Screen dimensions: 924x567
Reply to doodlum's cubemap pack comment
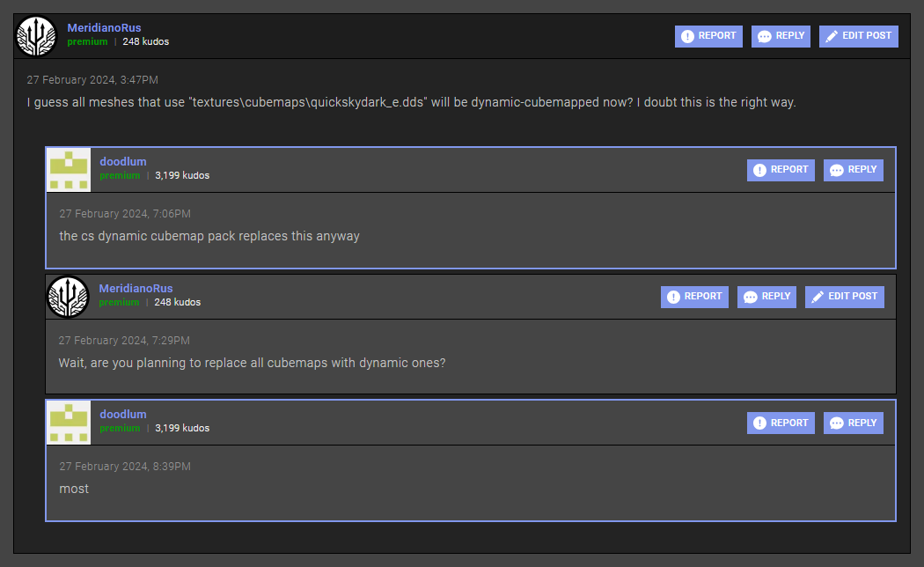(x=853, y=170)
